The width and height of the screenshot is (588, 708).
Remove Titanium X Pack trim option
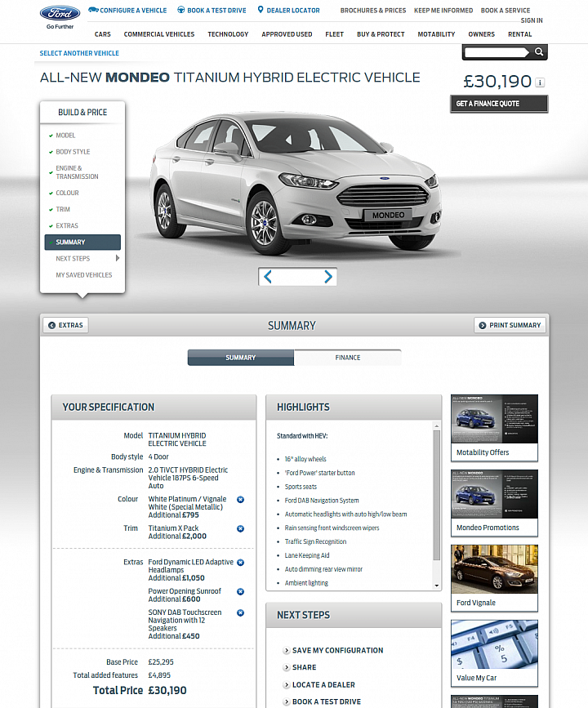[241, 528]
